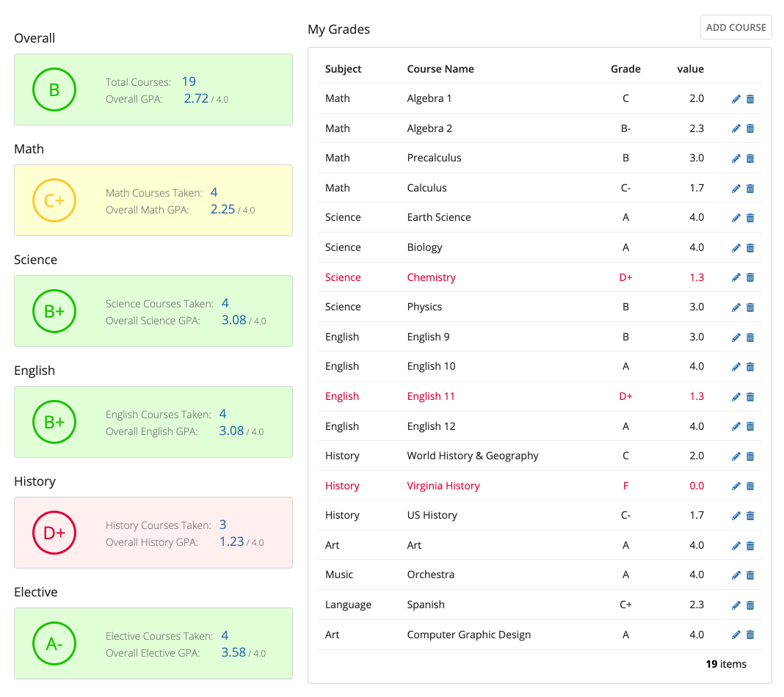Screen dimensions: 784x697
Task: Select the Chemistry course name link
Action: [431, 277]
